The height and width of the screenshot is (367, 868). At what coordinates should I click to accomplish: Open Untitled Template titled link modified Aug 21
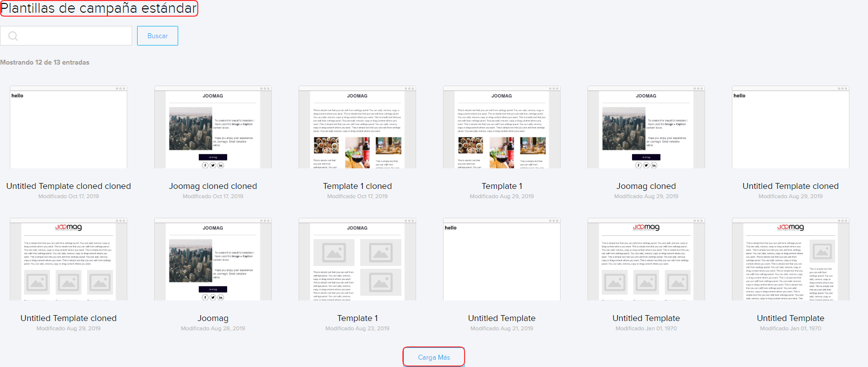[501, 318]
